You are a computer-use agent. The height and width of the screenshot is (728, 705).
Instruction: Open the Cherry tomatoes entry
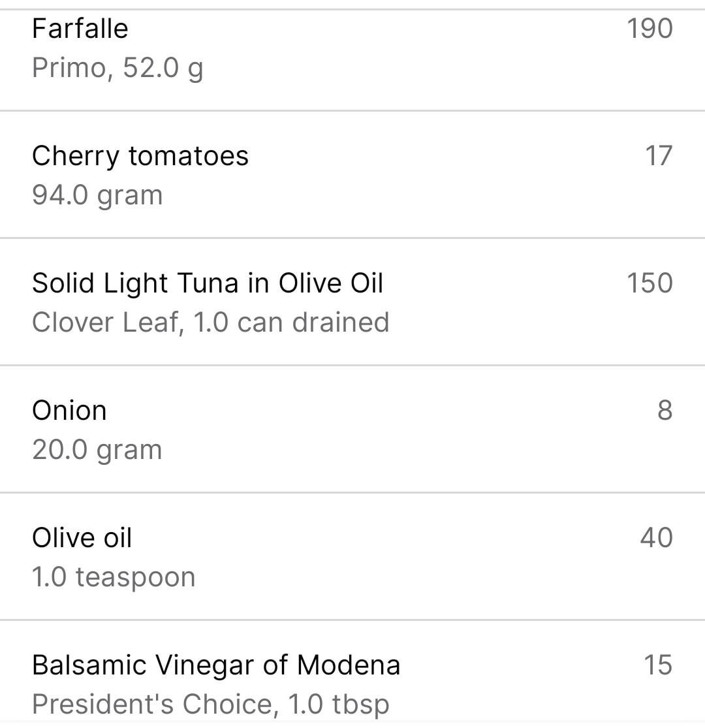(x=140, y=156)
